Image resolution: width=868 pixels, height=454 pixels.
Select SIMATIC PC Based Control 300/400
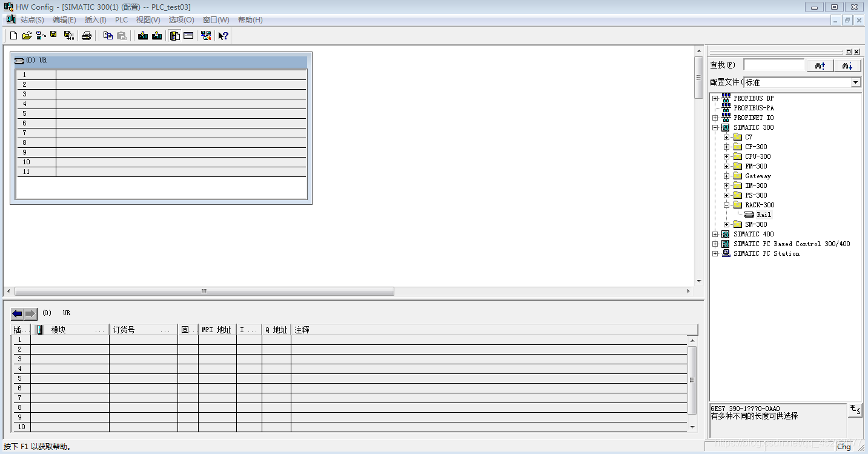click(792, 244)
